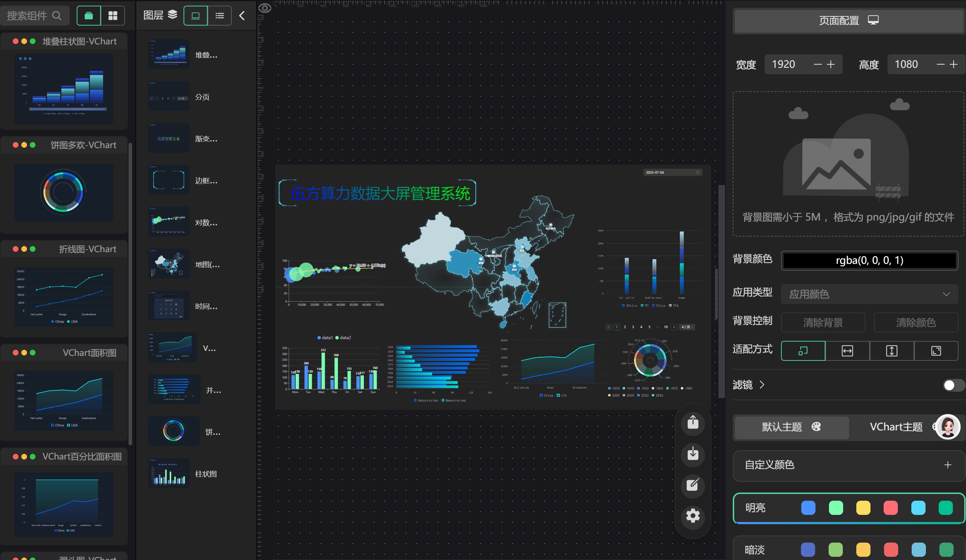Click the floating upload arrow button
This screenshot has width=966, height=560.
pos(692,422)
